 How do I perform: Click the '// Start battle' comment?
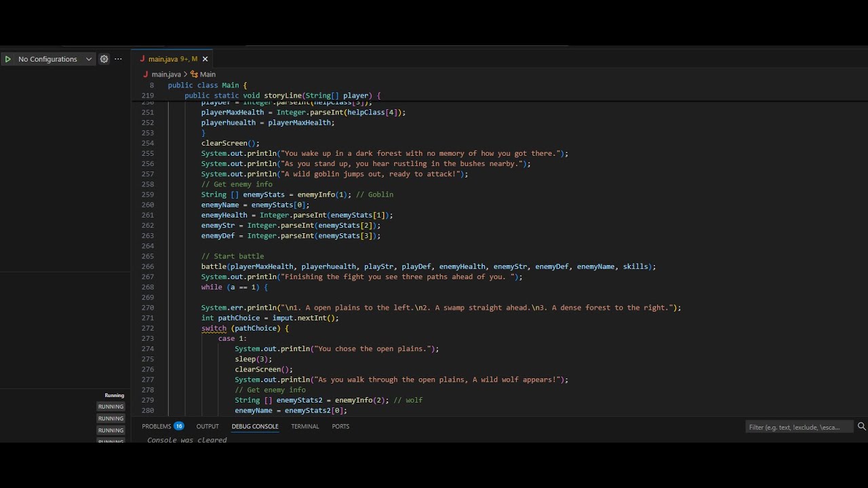233,256
